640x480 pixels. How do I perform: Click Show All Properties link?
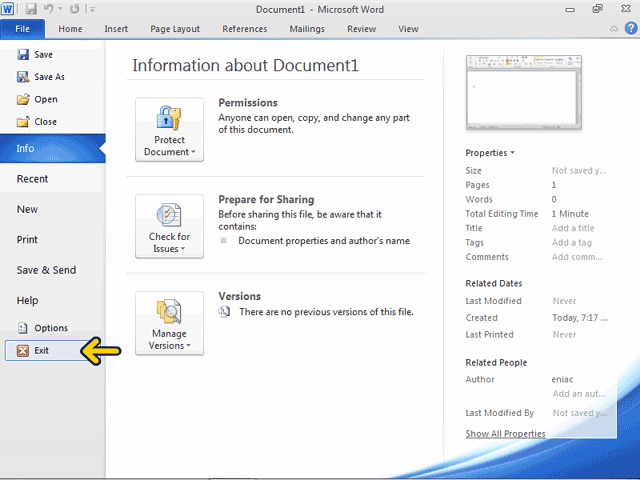[x=505, y=434]
